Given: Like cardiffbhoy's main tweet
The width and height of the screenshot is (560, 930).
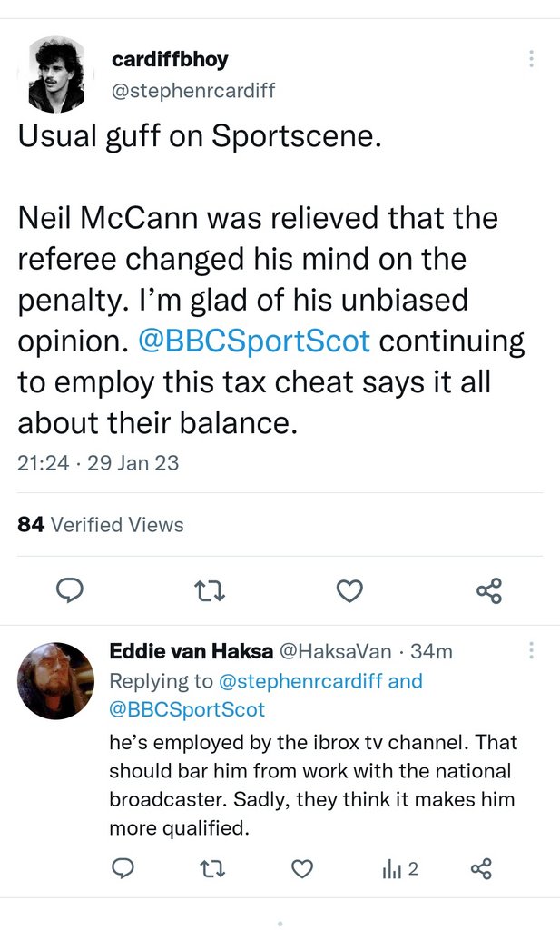Looking at the screenshot, I should pyautogui.click(x=349, y=592).
